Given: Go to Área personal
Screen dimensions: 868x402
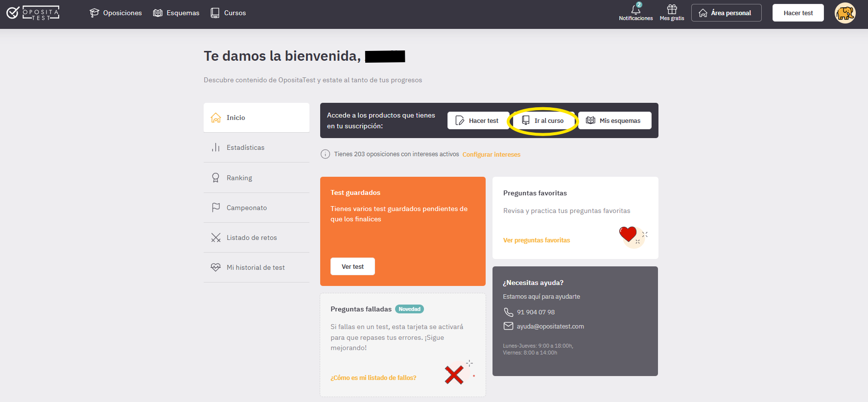Looking at the screenshot, I should pyautogui.click(x=727, y=13).
